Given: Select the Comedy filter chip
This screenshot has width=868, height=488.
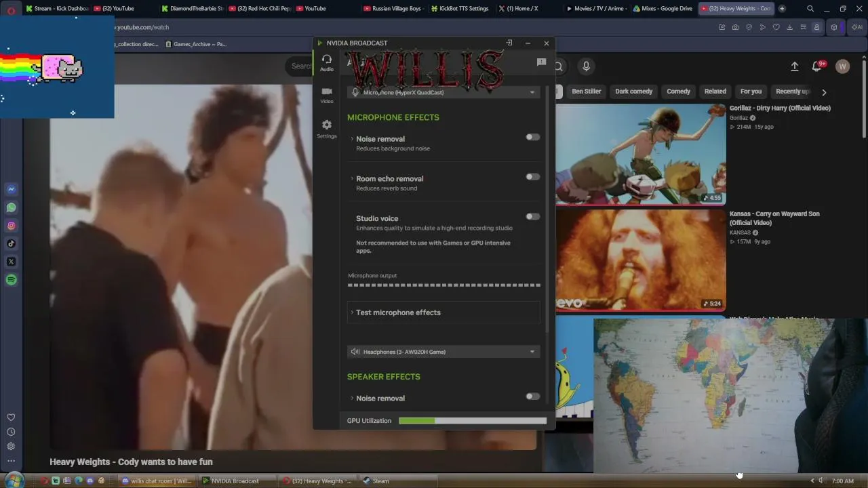Looking at the screenshot, I should (678, 91).
